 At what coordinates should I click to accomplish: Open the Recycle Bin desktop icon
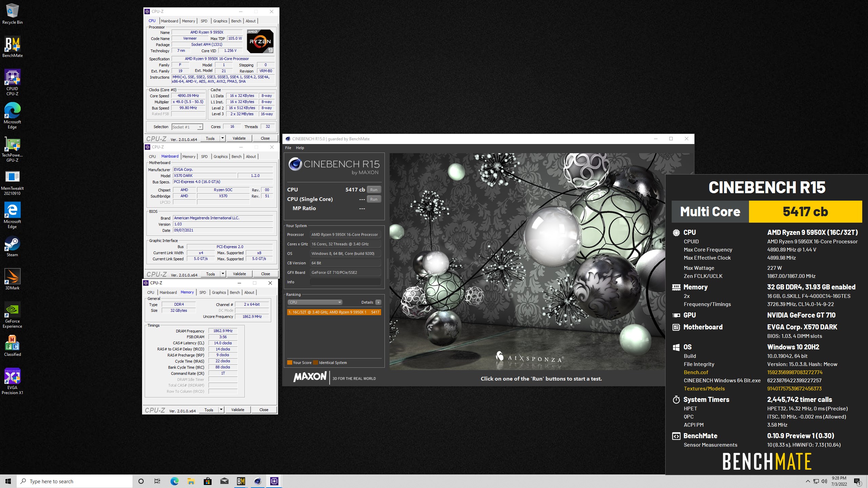click(x=12, y=14)
